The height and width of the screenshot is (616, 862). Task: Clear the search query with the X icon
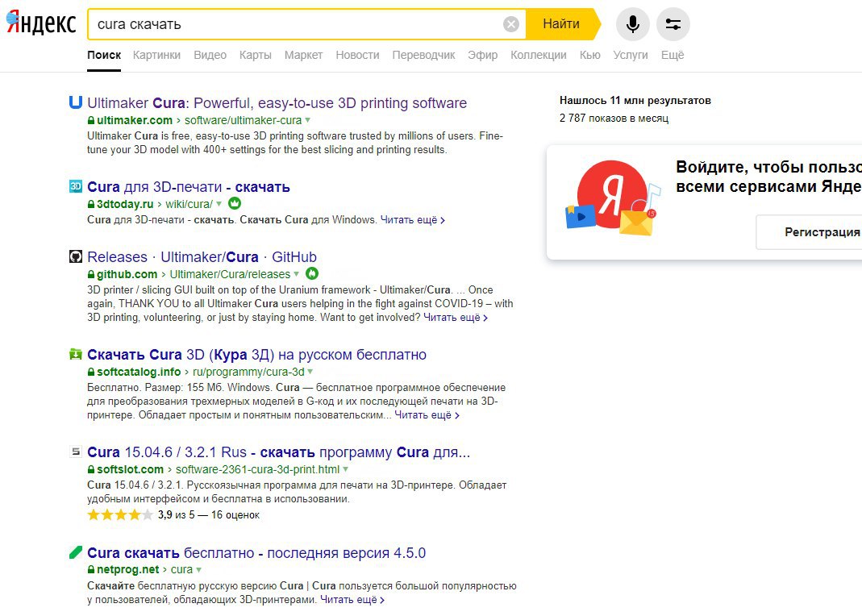510,24
